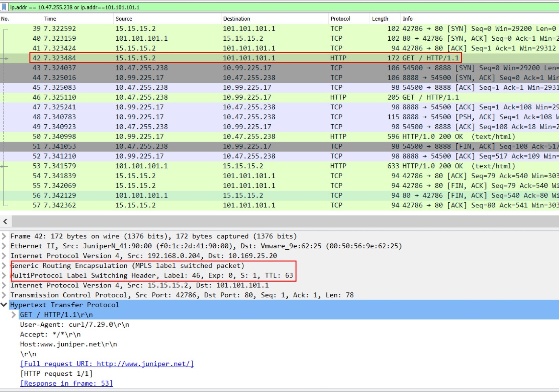Image resolution: width=559 pixels, height=392 pixels.
Task: Select packet 57 final ACK row
Action: tap(279, 206)
